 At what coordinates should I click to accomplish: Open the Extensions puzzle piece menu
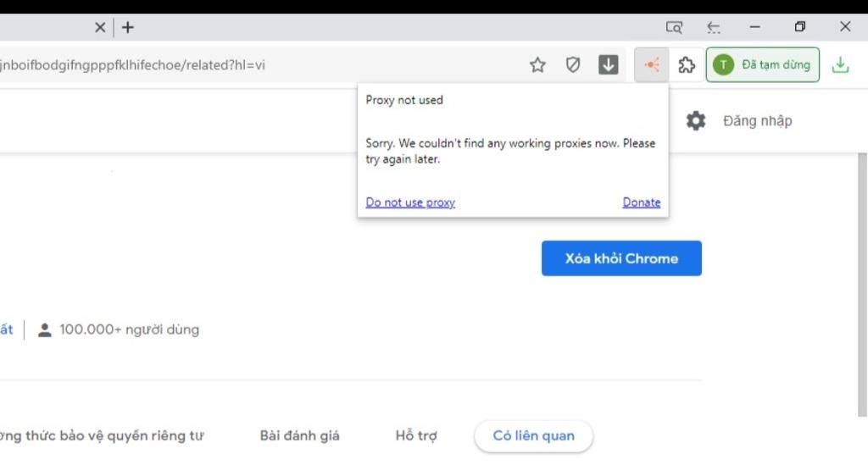(687, 64)
